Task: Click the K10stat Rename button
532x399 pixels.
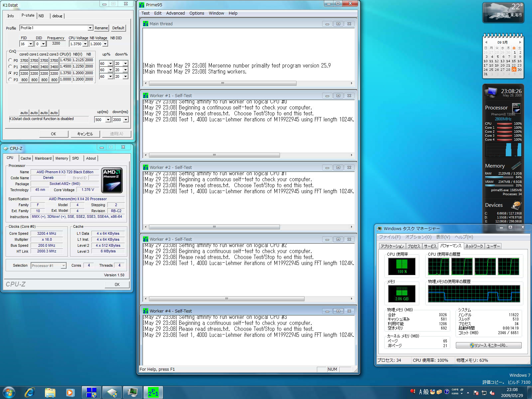Action: tap(101, 28)
